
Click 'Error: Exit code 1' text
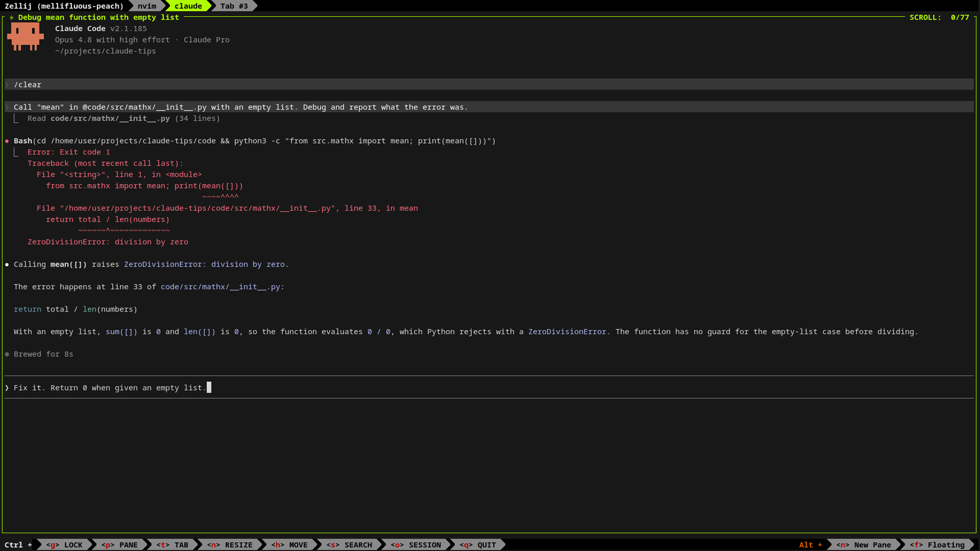coord(69,152)
